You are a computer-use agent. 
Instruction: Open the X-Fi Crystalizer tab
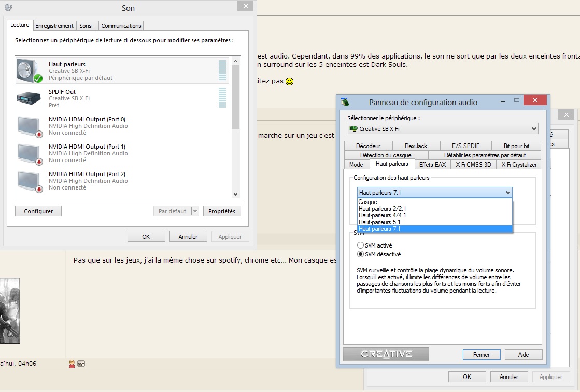click(x=519, y=164)
